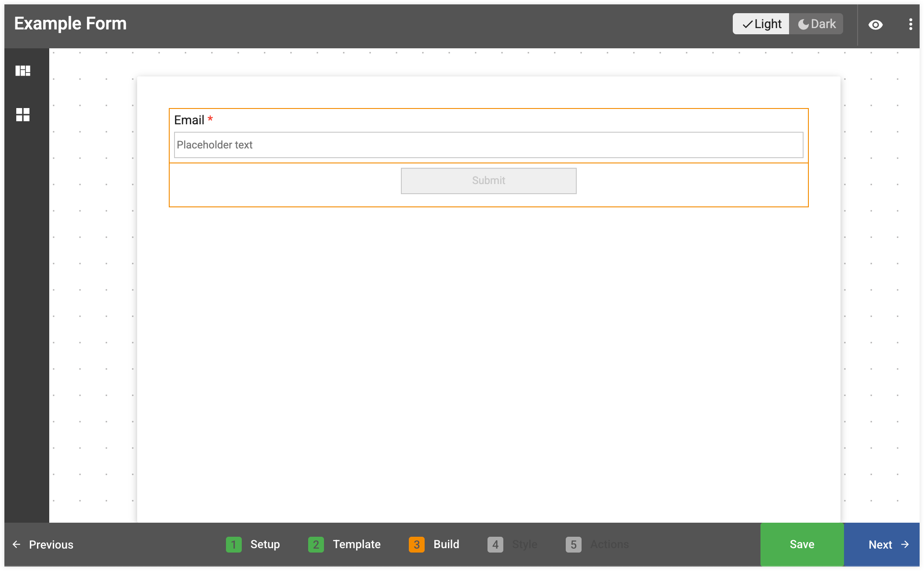The image size is (924, 571).
Task: Go to the Setup step
Action: 265,544
